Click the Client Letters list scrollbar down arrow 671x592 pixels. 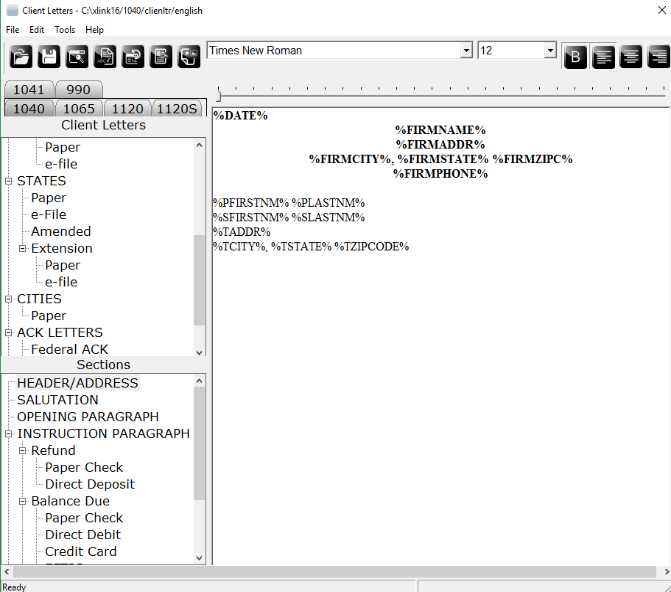(x=199, y=351)
